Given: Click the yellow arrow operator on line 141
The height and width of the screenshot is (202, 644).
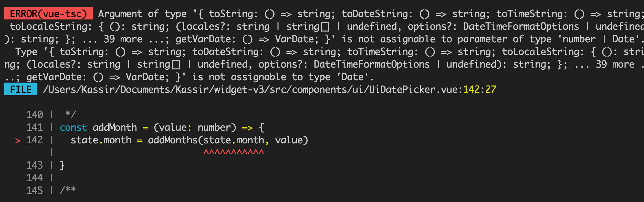Looking at the screenshot, I should pyautogui.click(x=247, y=128).
